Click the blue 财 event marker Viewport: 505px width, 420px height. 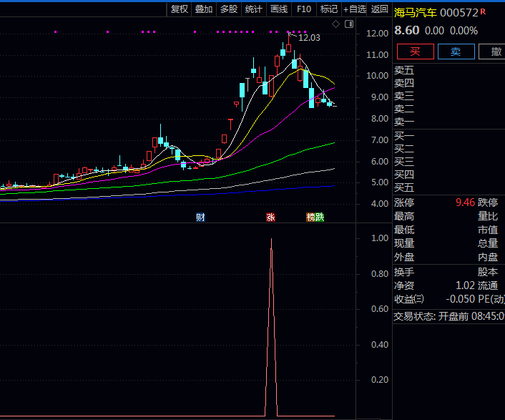[x=201, y=217]
